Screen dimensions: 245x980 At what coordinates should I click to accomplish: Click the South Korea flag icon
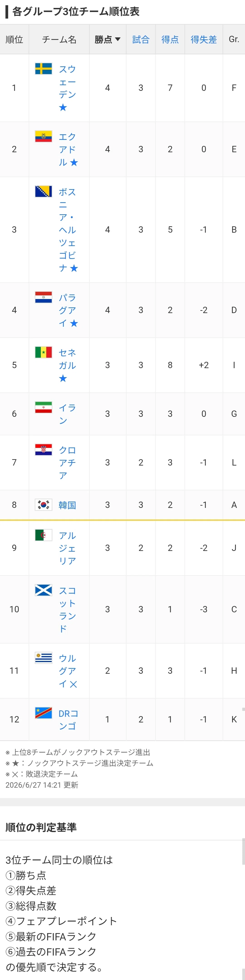point(43,504)
